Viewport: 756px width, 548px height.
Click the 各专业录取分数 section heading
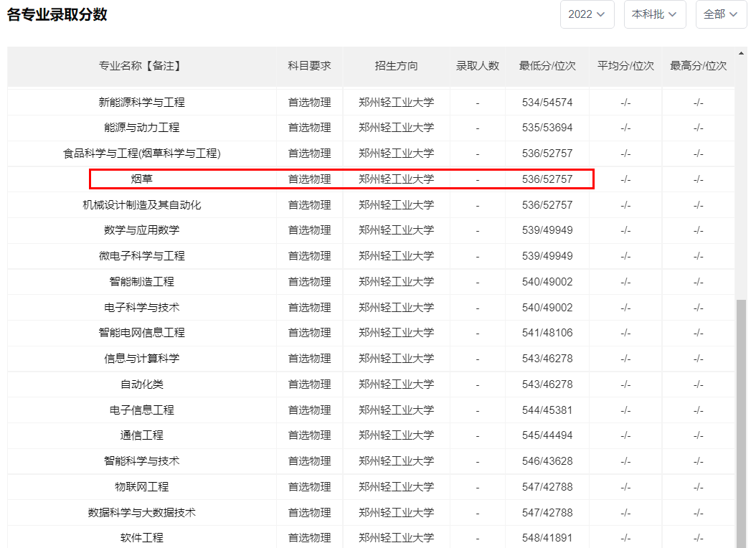(x=57, y=14)
